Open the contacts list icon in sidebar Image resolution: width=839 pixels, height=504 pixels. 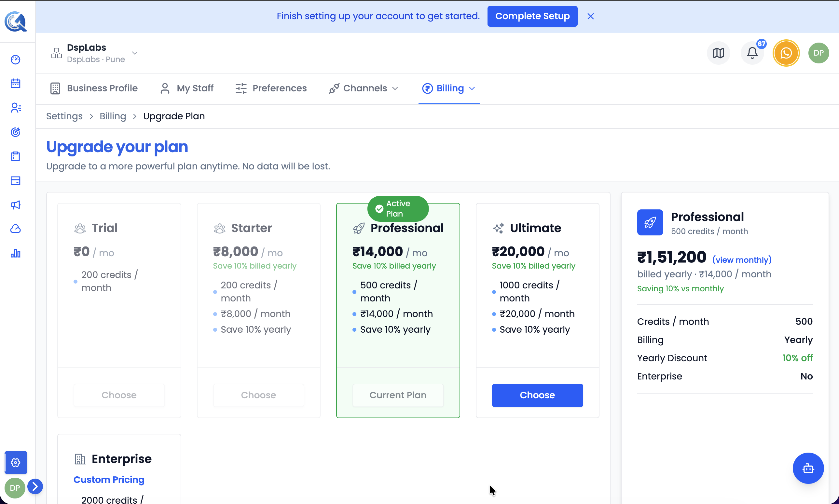click(x=16, y=108)
